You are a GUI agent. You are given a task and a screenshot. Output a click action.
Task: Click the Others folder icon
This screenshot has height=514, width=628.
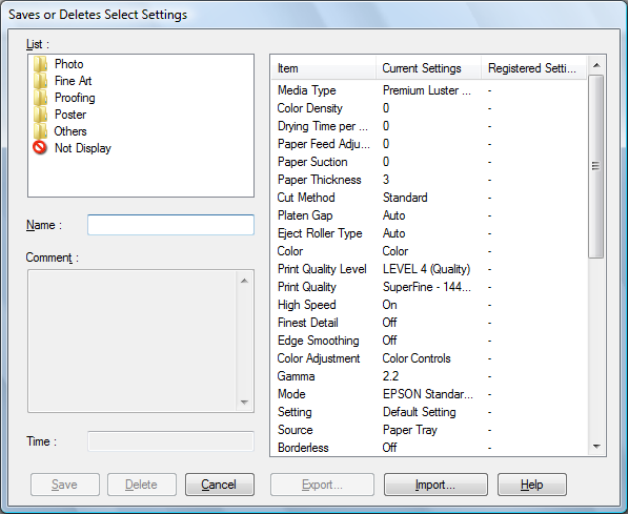click(40, 131)
